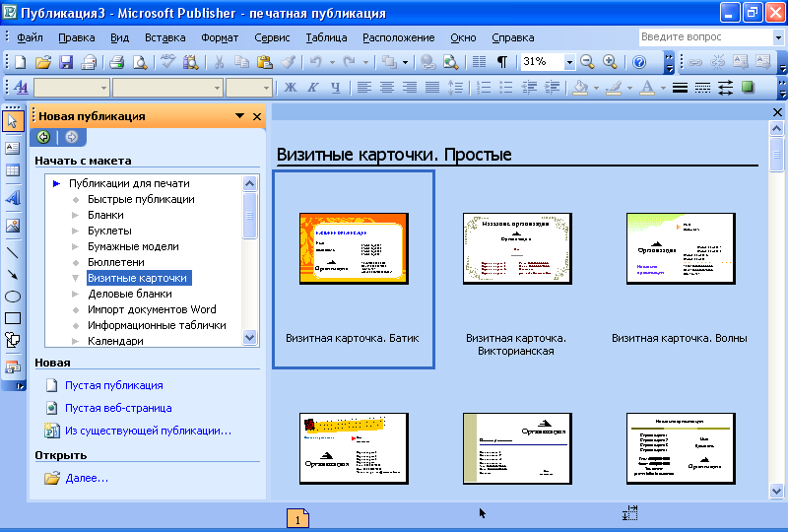Select the Picture Frame tool
Viewport: 788px width, 532px height.
tap(13, 226)
